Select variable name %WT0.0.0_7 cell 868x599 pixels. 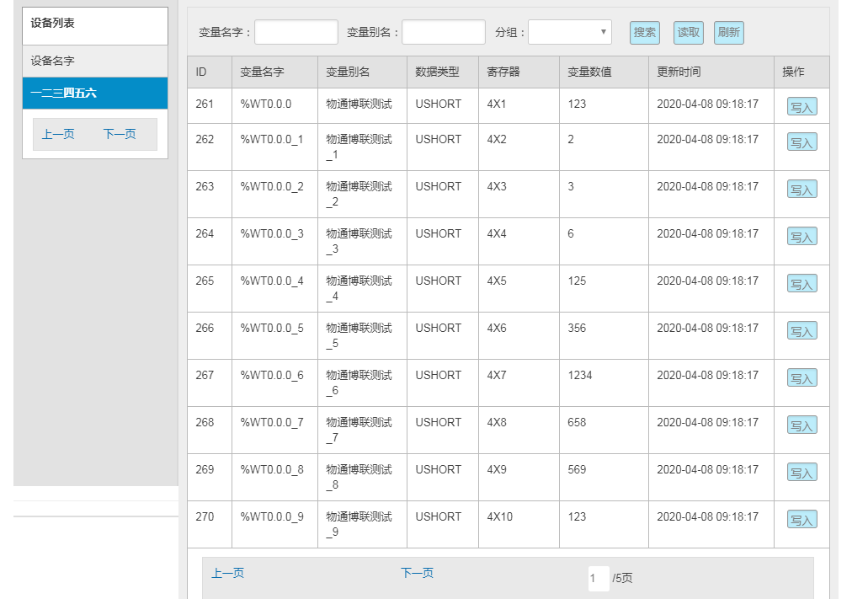click(274, 430)
